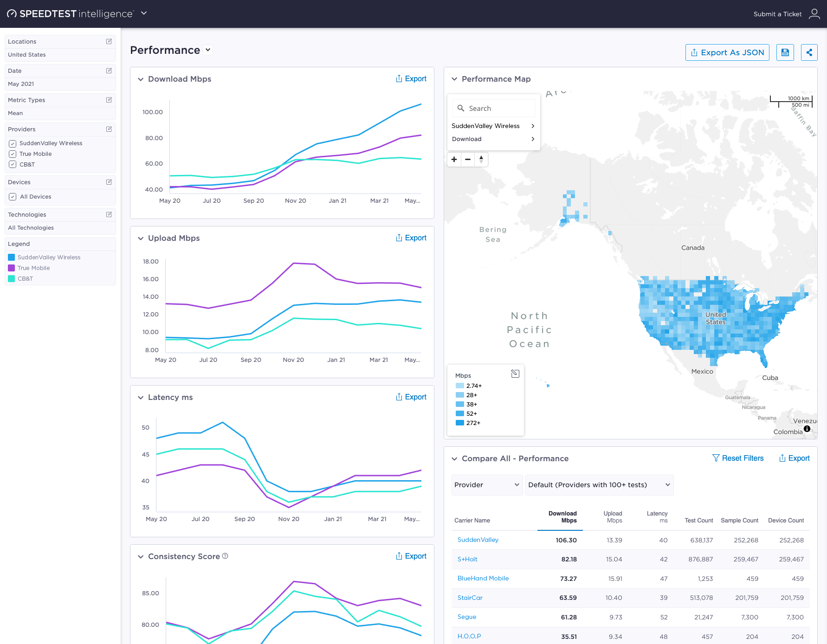Screen dimensions: 827x644
Task: Click Submit a Ticket in the header
Action: tap(777, 14)
